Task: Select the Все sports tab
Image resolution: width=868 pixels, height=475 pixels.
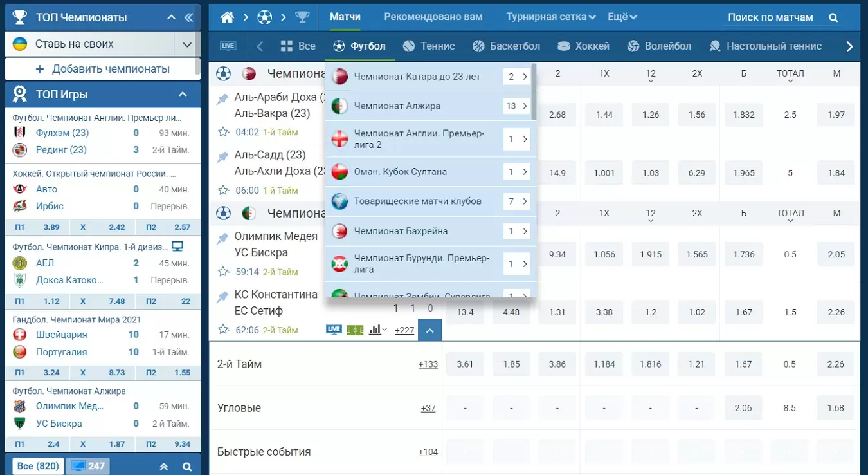Action: pos(298,46)
